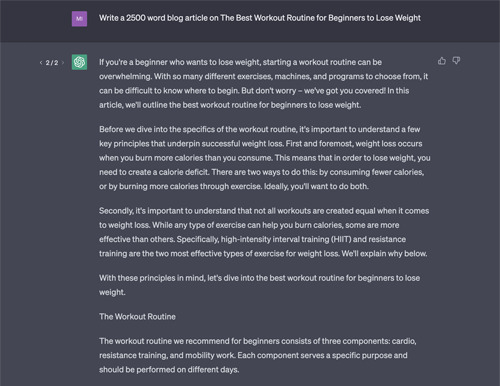Click the thumbs up icon on the response
This screenshot has height=386, width=500.
click(442, 61)
